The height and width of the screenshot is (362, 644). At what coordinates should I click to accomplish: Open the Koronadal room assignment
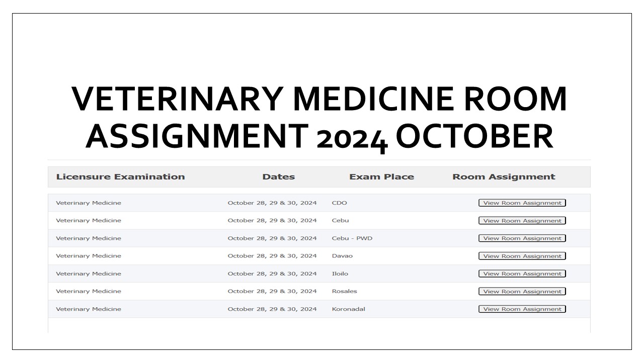click(522, 309)
